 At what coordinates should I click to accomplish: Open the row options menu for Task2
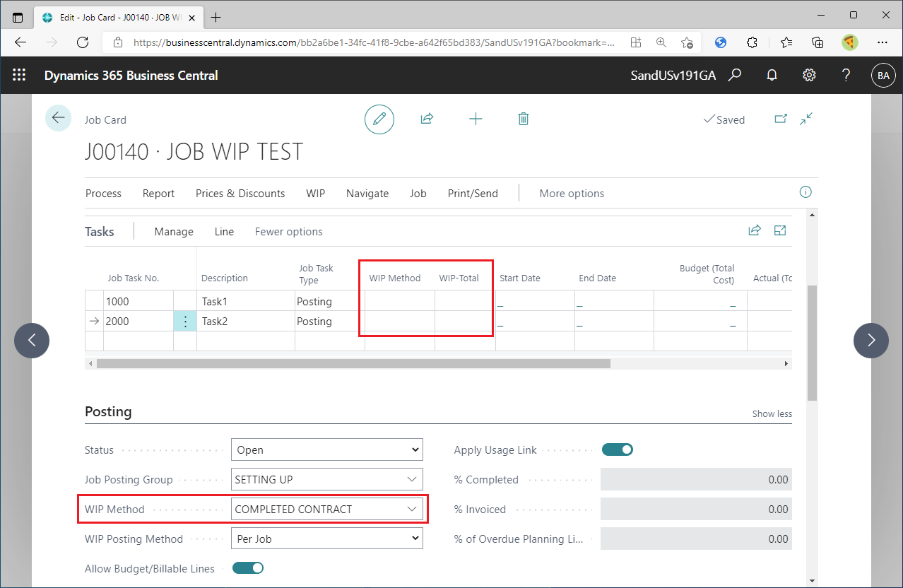pyautogui.click(x=184, y=321)
